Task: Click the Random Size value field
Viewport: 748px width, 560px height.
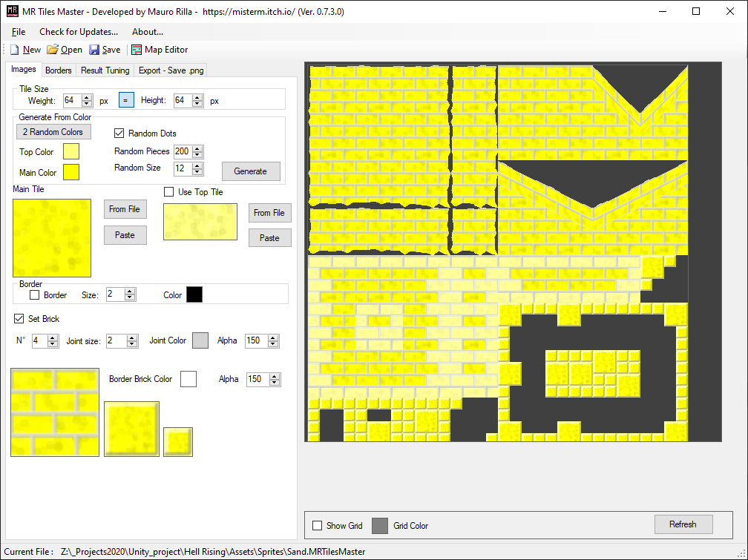Action: [183, 168]
